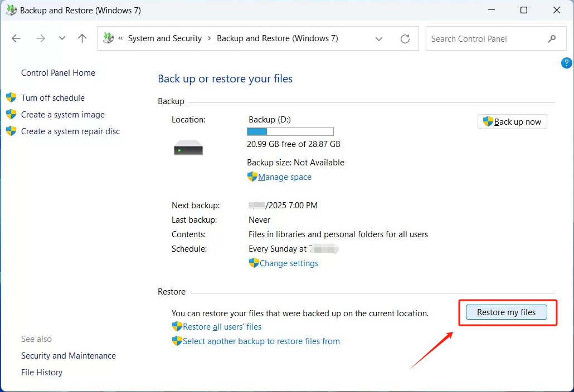Click Turn off schedule in sidebar
This screenshot has width=574, height=392.
tap(53, 98)
